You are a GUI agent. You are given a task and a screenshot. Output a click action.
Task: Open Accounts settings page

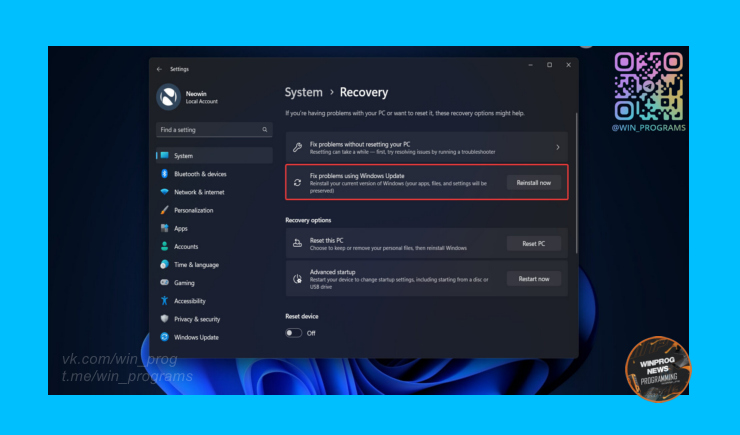point(214,246)
